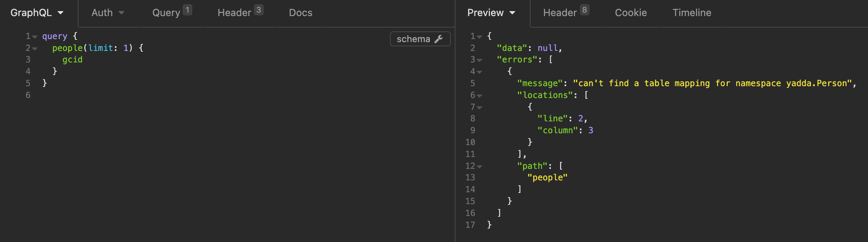Collapse the "errors" array fold arrow
The height and width of the screenshot is (242, 868).
click(479, 60)
